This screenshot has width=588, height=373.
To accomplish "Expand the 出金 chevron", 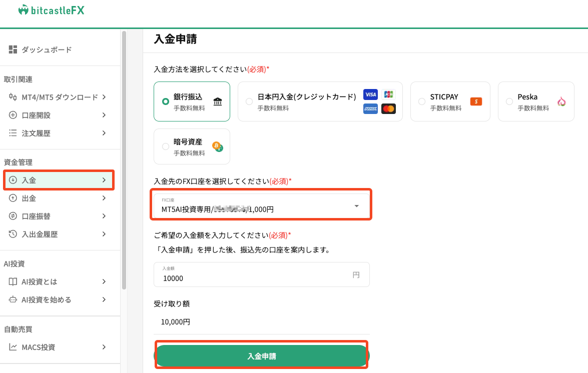I will (x=104, y=198).
